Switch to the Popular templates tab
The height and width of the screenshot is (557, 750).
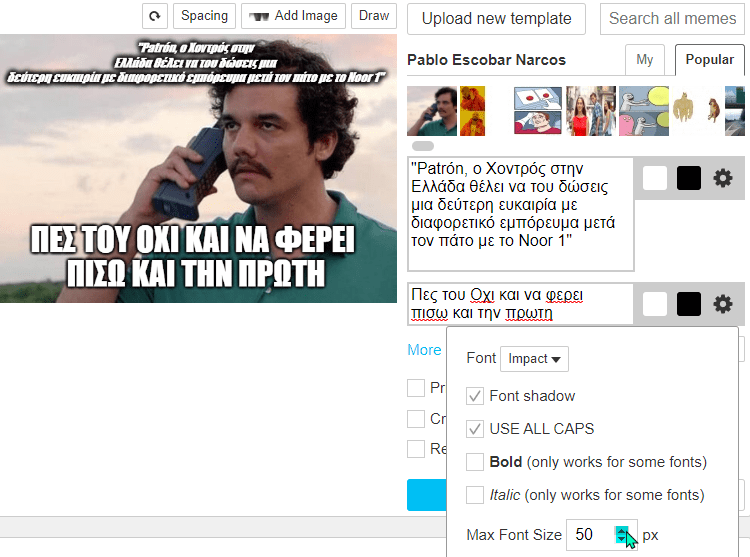pos(709,60)
